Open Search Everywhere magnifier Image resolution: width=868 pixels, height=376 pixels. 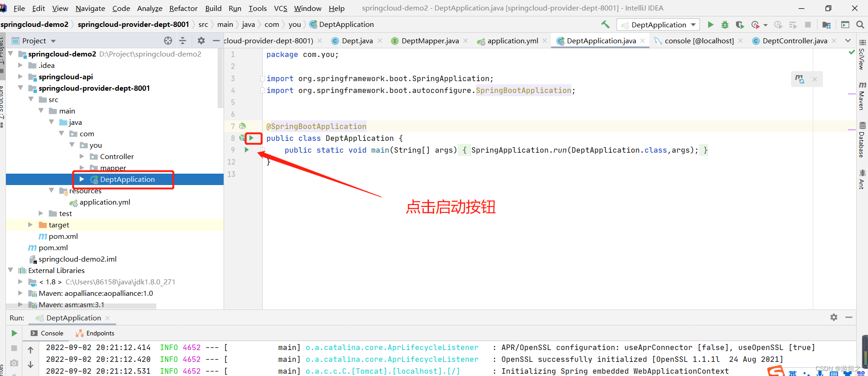click(860, 25)
